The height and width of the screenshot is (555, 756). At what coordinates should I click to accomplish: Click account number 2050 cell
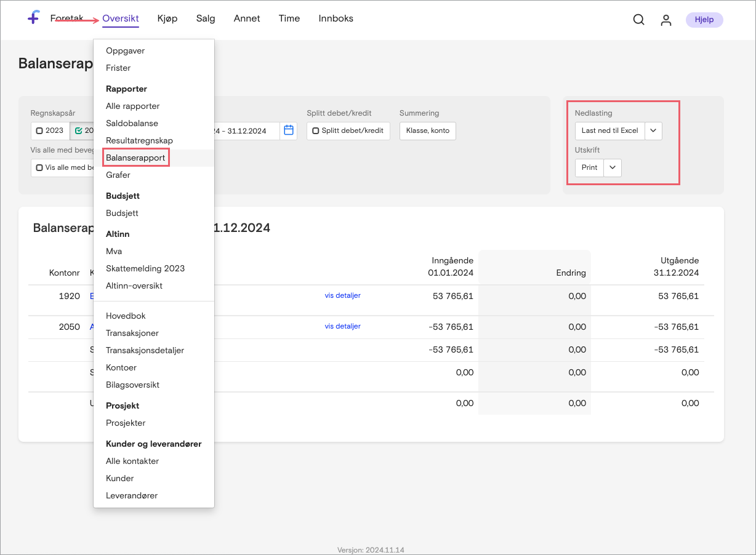[70, 327]
